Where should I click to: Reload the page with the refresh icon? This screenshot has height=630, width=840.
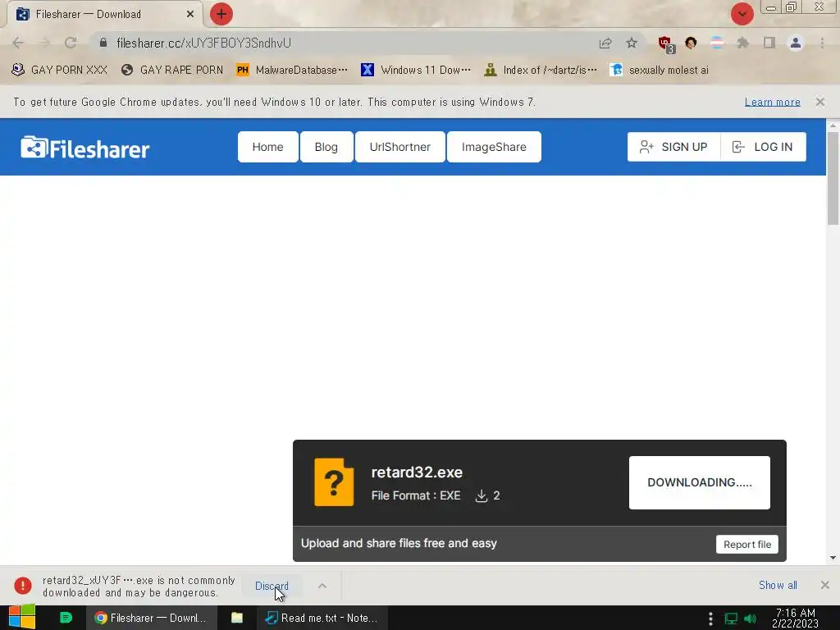pyautogui.click(x=71, y=43)
